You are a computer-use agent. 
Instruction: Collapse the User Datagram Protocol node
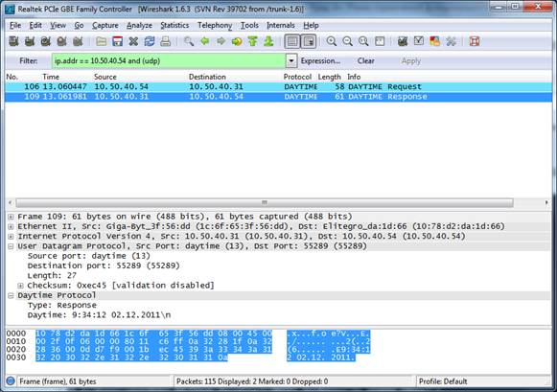point(11,246)
